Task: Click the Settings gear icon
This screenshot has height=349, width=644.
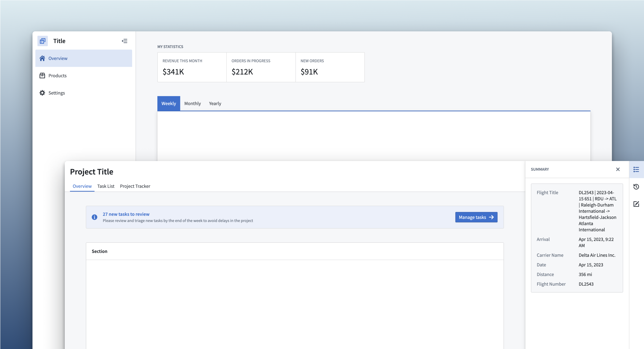Action: (42, 93)
